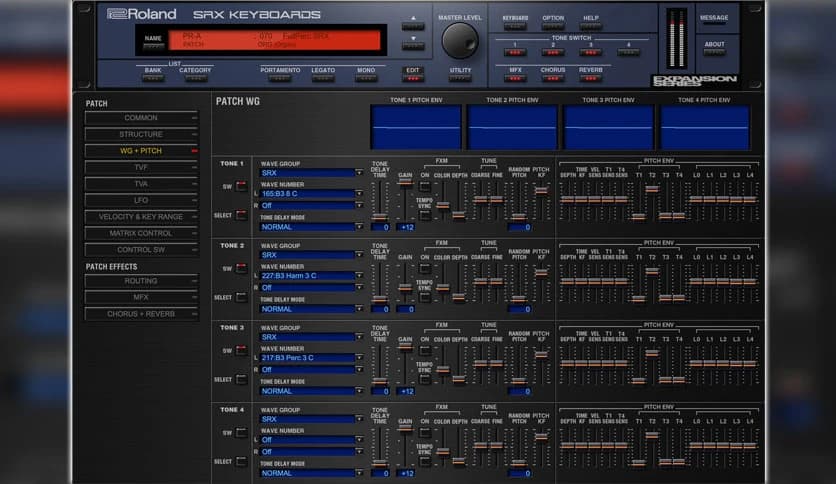Select the next patch with the down arrow button
This screenshot has height=484, width=836.
[x=413, y=46]
